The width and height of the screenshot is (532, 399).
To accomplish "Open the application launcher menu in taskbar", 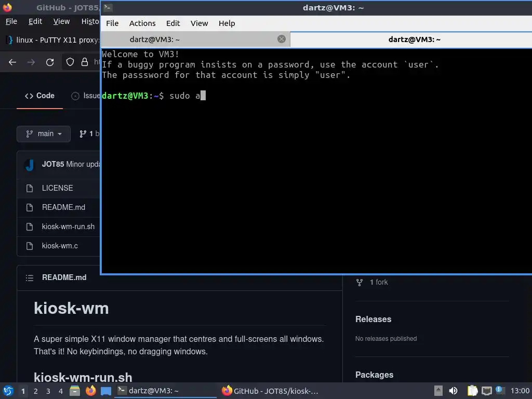I will pyautogui.click(x=8, y=391).
